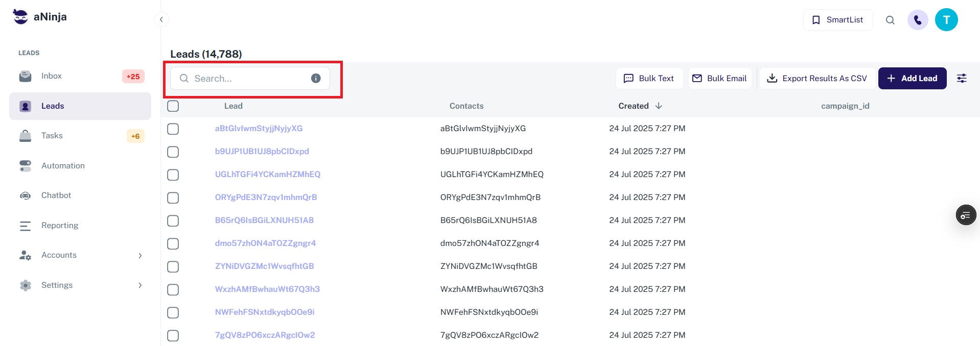The image size is (980, 346).
Task: Click the floating task list widget icon
Action: (965, 215)
